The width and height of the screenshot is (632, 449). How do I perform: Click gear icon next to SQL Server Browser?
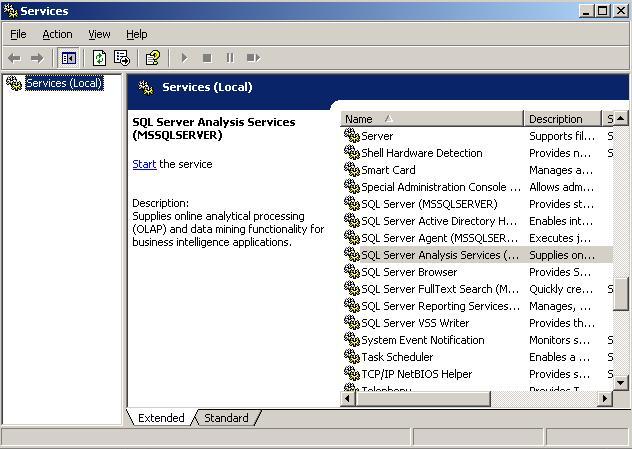351,271
